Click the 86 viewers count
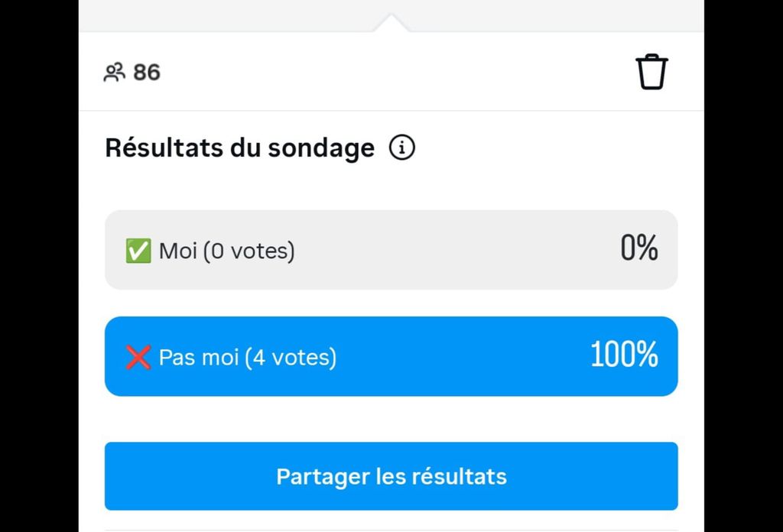 [x=147, y=73]
